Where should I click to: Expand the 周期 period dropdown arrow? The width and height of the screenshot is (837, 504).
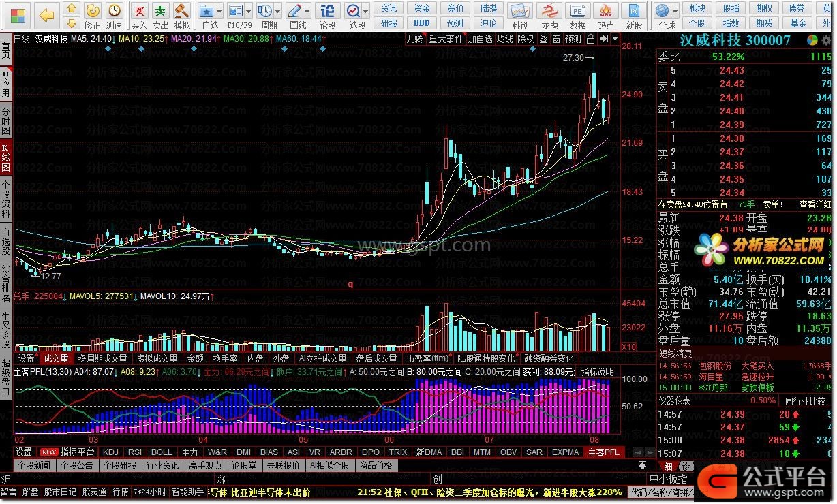(278, 12)
